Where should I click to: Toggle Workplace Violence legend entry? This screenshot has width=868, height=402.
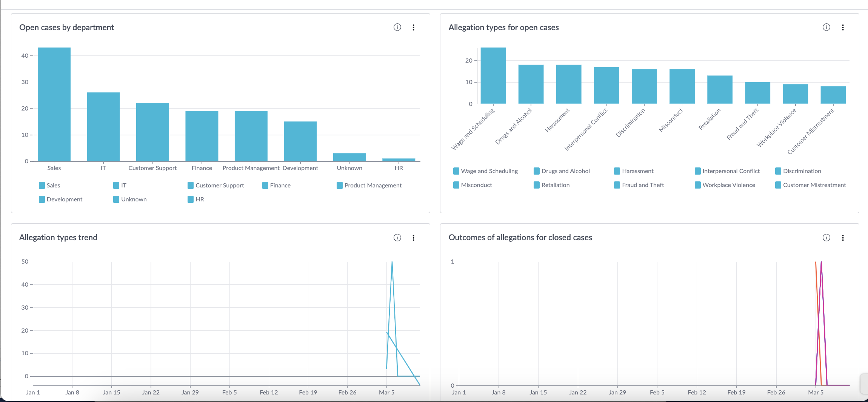click(725, 185)
